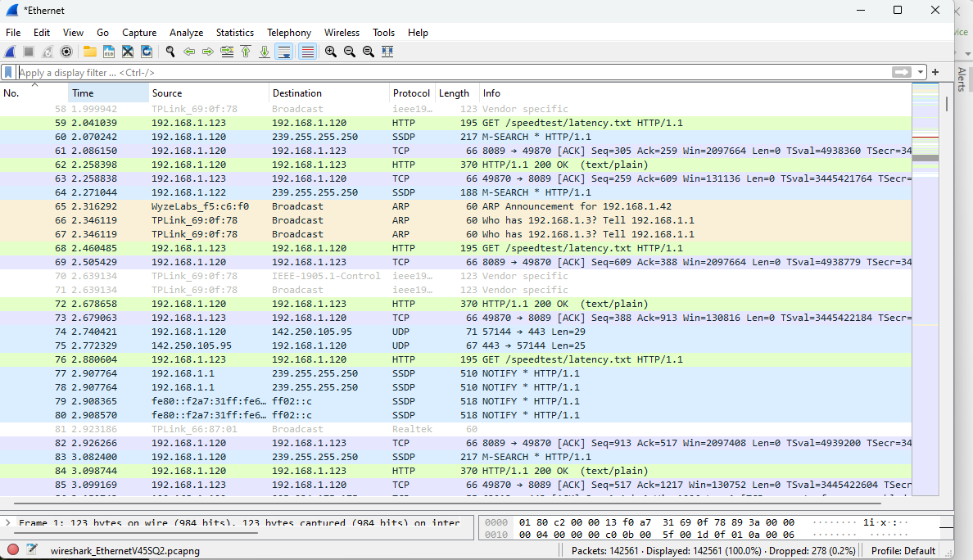973x560 pixels.
Task: Click the reload capture file icon
Action: tap(147, 52)
